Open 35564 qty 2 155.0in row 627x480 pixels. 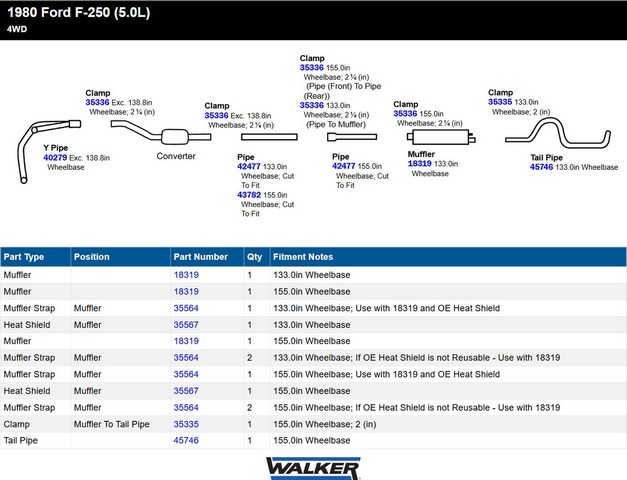(x=186, y=408)
